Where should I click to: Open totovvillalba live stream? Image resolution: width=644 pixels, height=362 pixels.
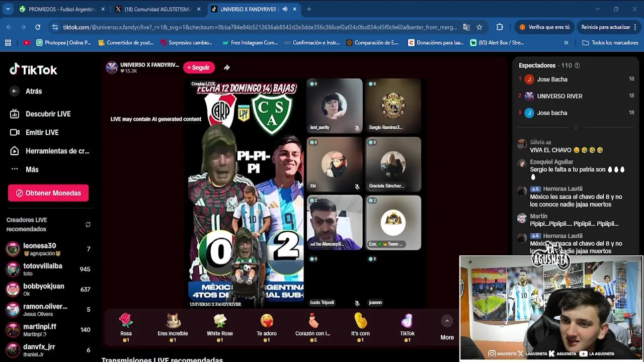coord(48,269)
